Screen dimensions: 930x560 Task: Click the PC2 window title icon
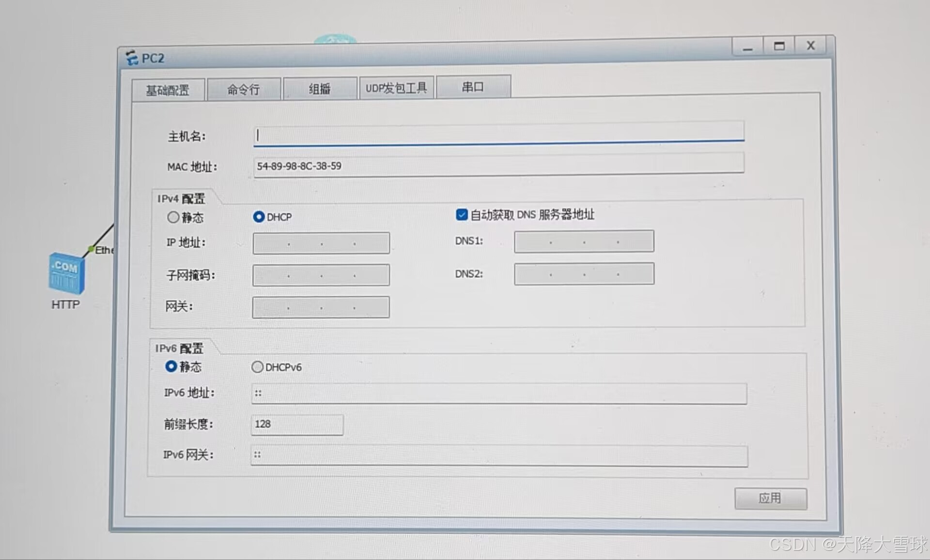coord(131,58)
